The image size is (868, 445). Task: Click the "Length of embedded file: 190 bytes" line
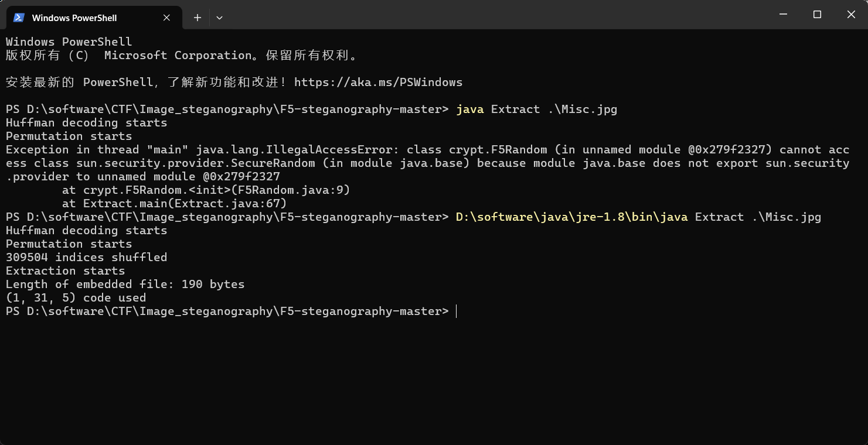pos(125,285)
